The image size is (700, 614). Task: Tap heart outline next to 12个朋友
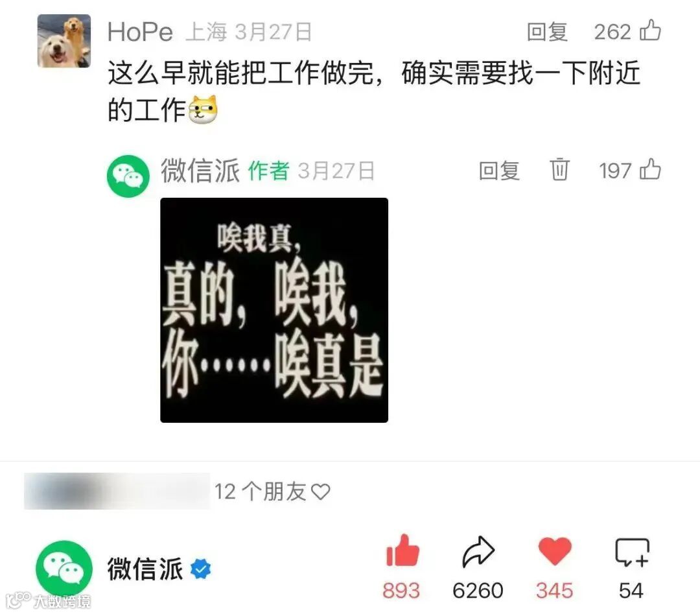[321, 491]
